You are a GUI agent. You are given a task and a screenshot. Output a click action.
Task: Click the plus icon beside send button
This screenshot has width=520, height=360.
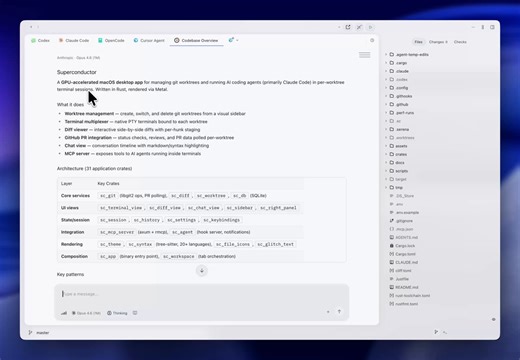(328, 312)
